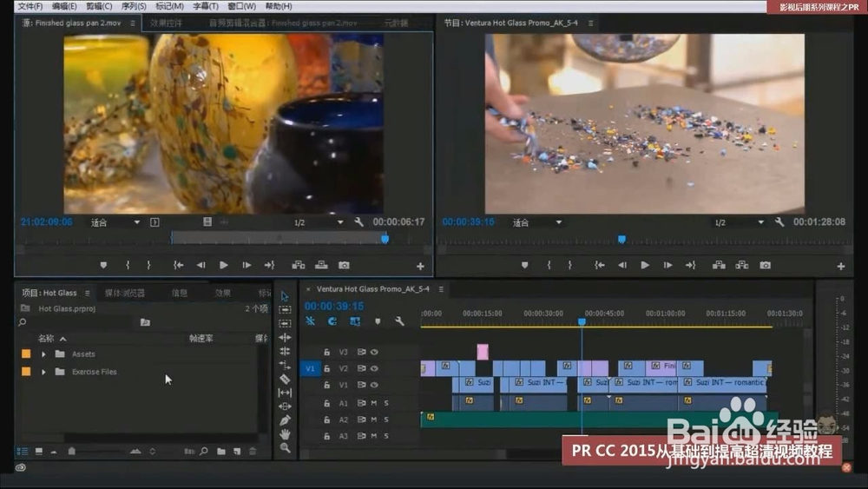The height and width of the screenshot is (489, 868).
Task: Open Program monitor settings wrench
Action: [779, 222]
